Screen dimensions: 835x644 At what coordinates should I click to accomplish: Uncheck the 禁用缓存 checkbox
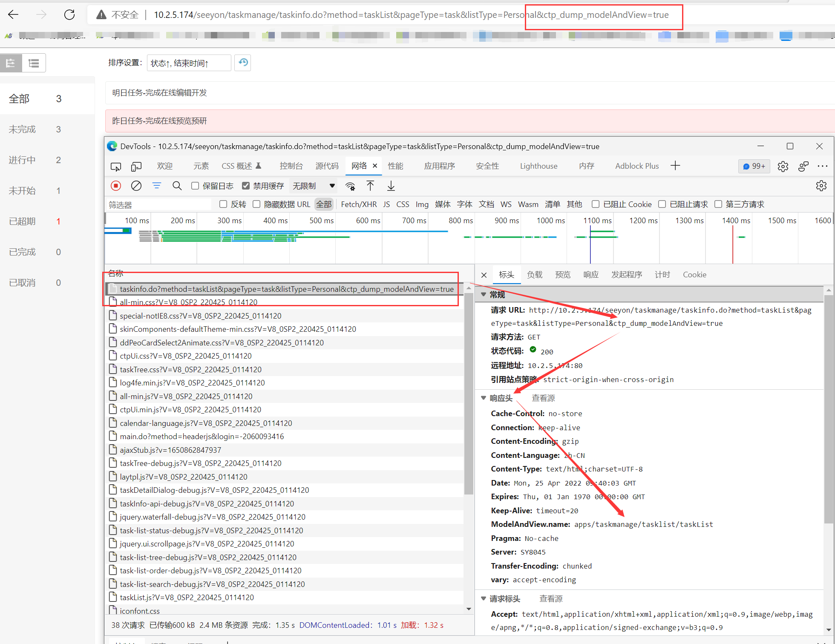[x=246, y=186]
